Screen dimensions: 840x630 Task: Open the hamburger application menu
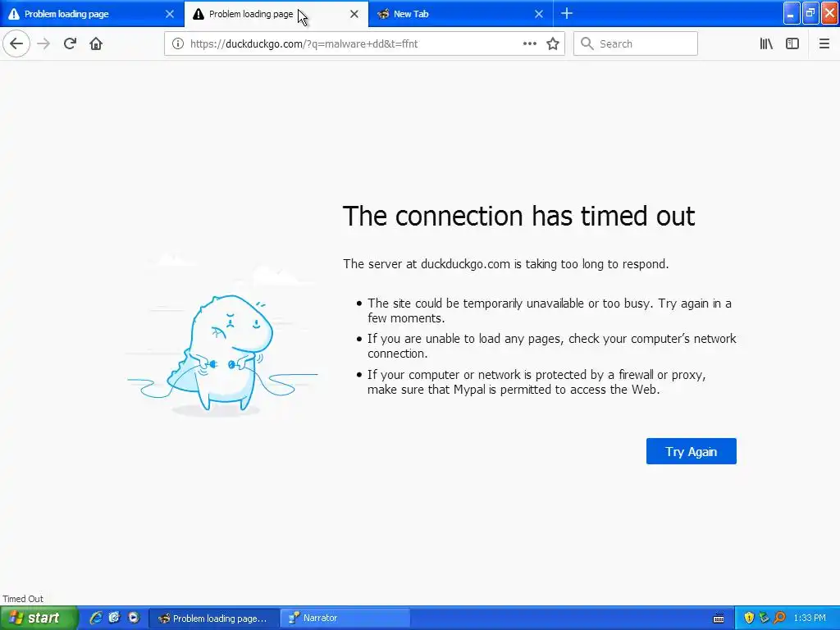[824, 43]
